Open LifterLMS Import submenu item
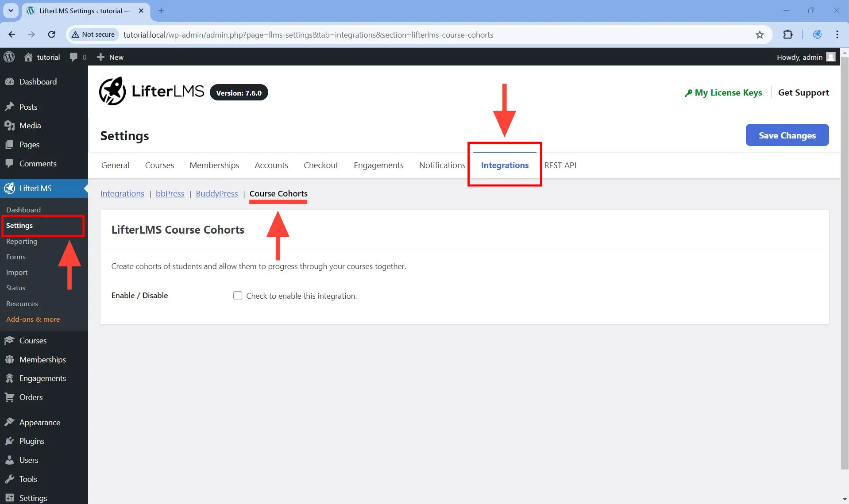Screen dimensions: 849x504 point(17,272)
